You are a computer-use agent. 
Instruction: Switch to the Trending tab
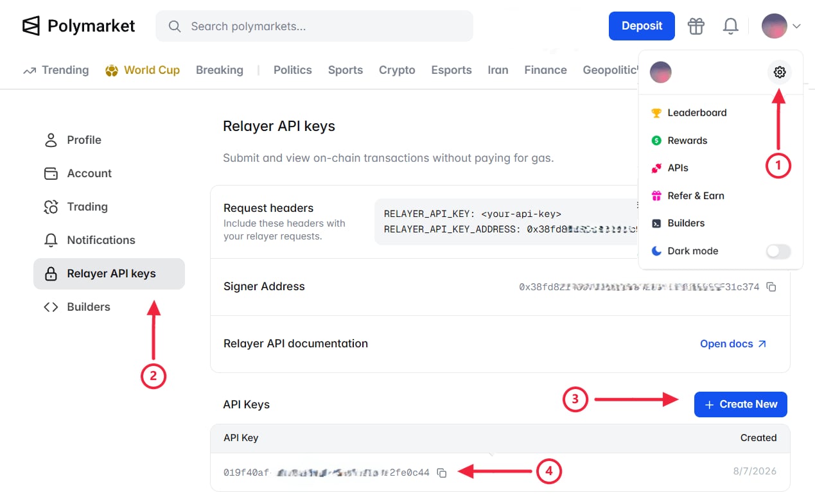point(56,70)
